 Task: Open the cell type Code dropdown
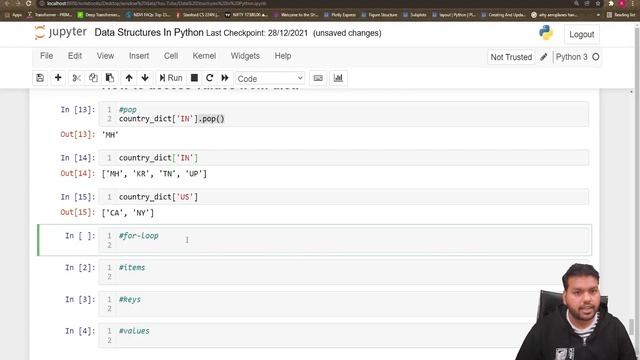click(x=270, y=78)
